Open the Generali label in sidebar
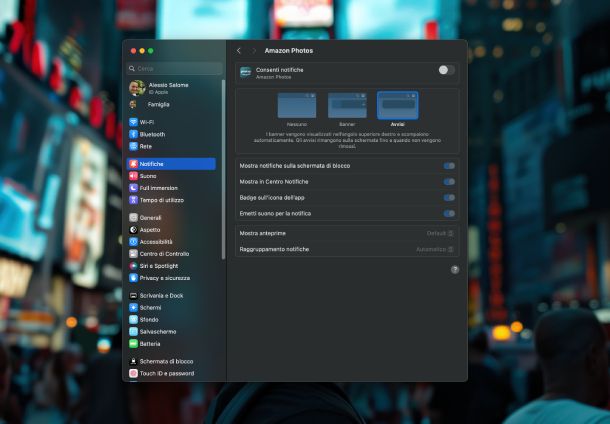610x424 pixels. coord(150,218)
